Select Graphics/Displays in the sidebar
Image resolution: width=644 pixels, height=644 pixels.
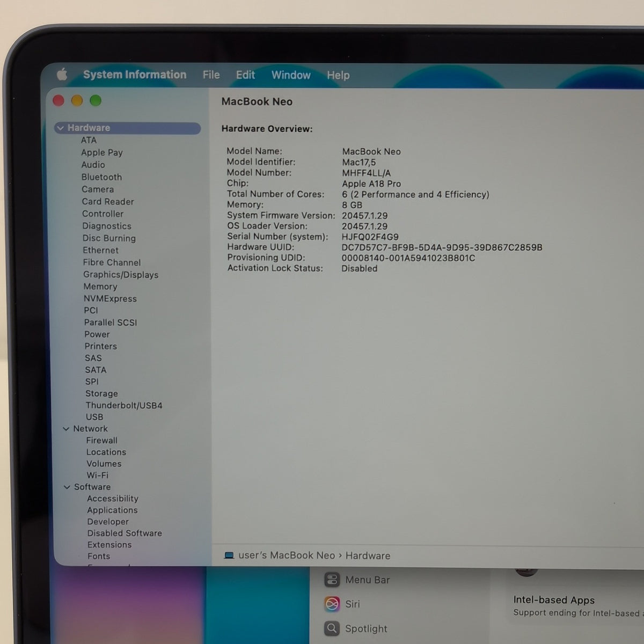(x=121, y=275)
